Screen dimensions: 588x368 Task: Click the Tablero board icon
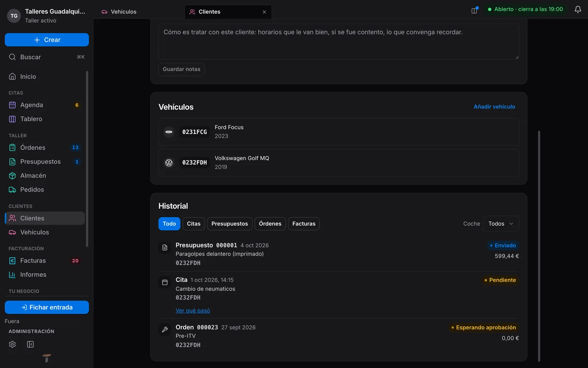pyautogui.click(x=12, y=119)
